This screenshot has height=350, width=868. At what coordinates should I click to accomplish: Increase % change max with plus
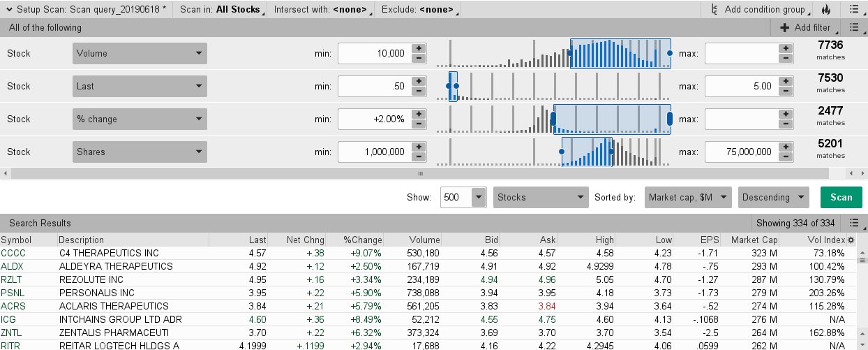coord(786,114)
